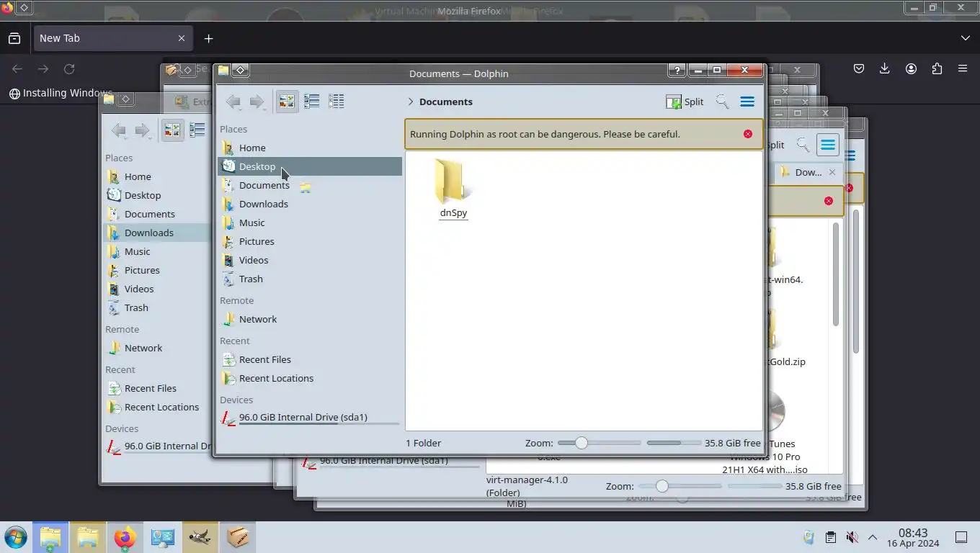Click the Split button in front Dolphin window
980x553 pixels.
point(685,102)
